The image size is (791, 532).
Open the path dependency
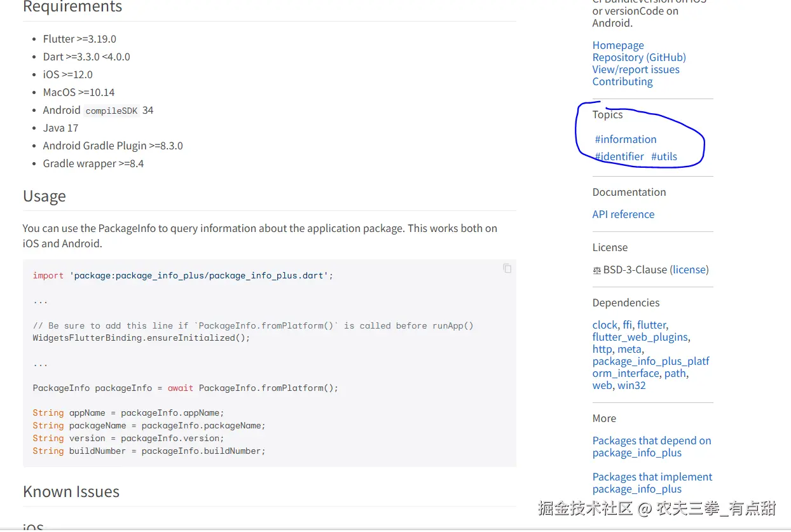tap(675, 373)
